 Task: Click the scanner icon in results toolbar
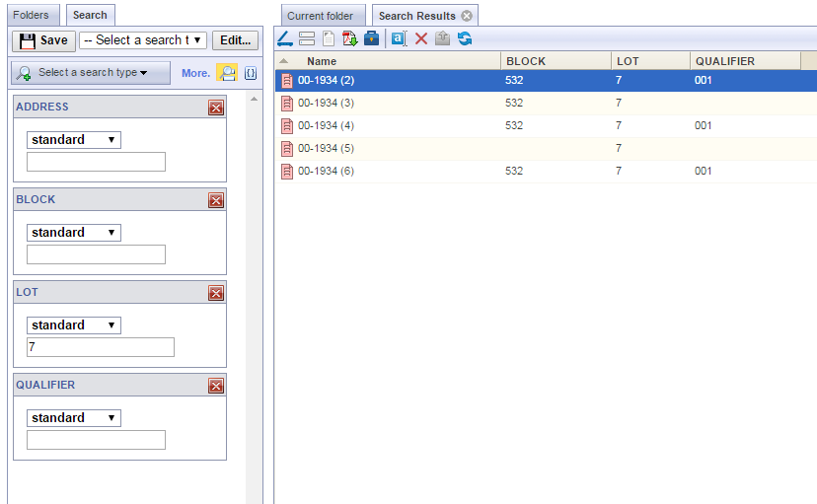coord(285,38)
